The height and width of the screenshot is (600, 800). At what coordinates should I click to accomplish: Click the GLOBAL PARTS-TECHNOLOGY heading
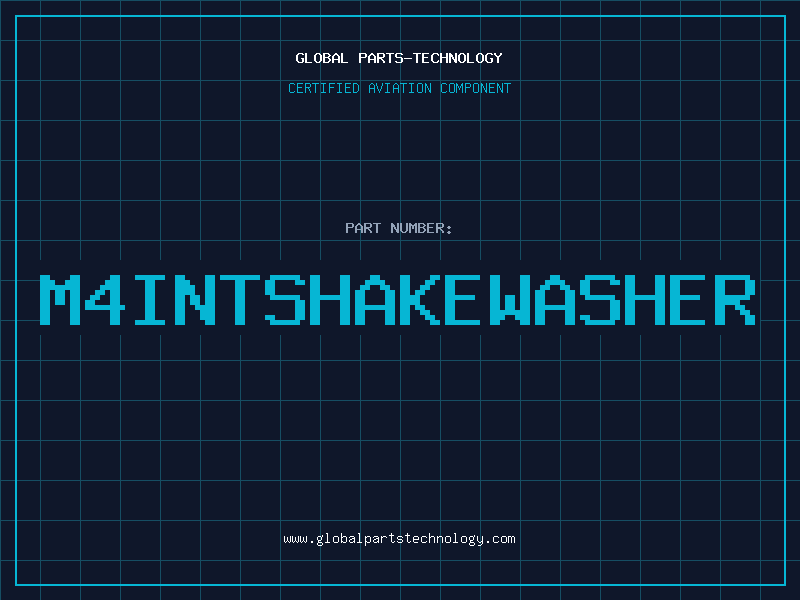[x=399, y=58]
